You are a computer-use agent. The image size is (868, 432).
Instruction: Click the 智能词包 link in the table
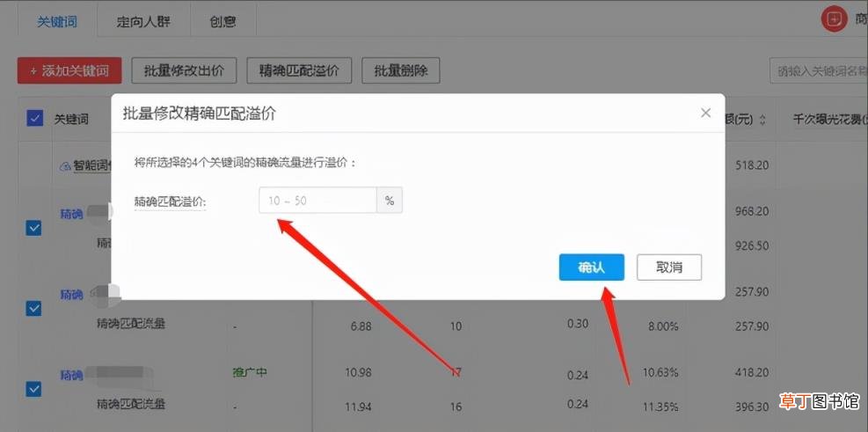[x=92, y=165]
